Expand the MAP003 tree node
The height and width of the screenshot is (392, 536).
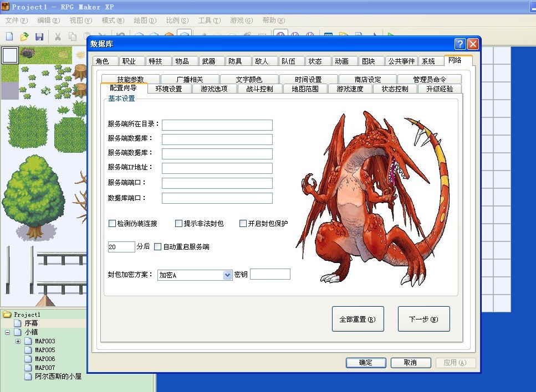[x=18, y=341]
